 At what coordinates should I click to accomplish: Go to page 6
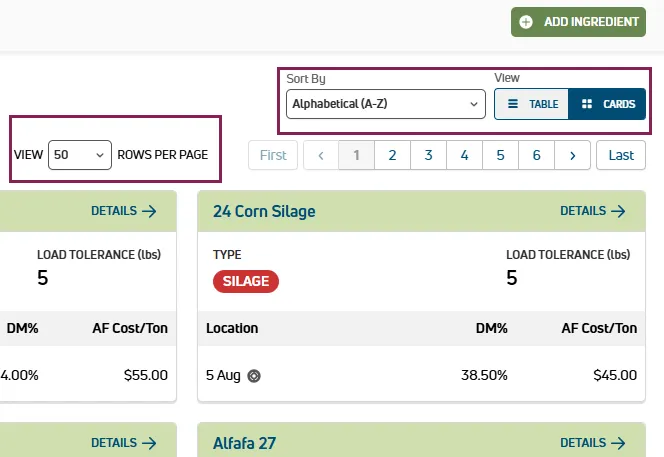point(537,155)
